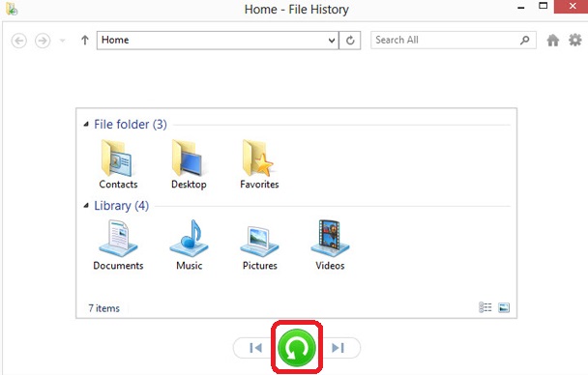
Task: Open the Videos library
Action: [330, 245]
